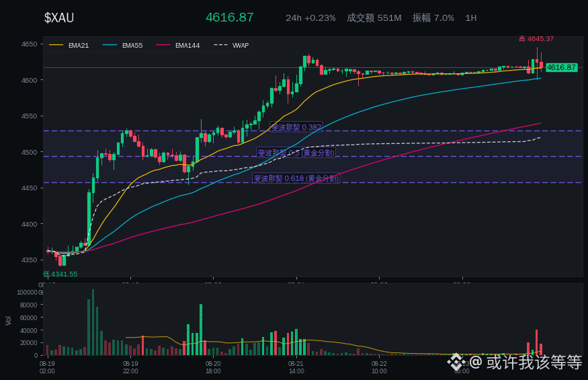Click the 60000 volume axis label
Image resolution: width=588 pixels, height=380 pixels.
pos(28,317)
